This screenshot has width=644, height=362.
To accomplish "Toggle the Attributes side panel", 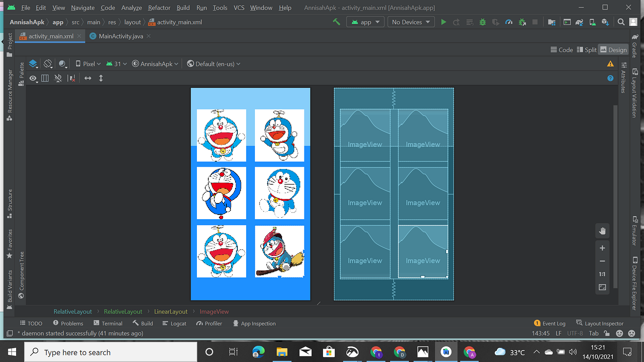I will point(624,78).
